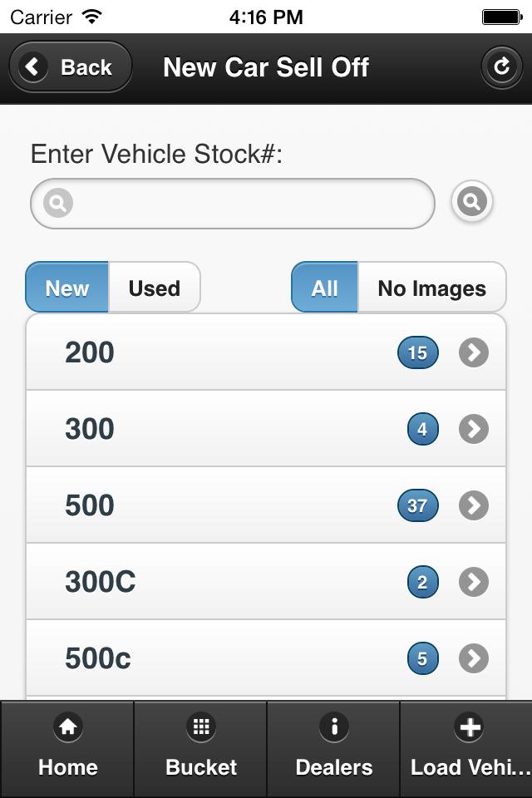Screen dimensions: 532x798
Task: Switch to Used vehicles toggle
Action: point(155,288)
